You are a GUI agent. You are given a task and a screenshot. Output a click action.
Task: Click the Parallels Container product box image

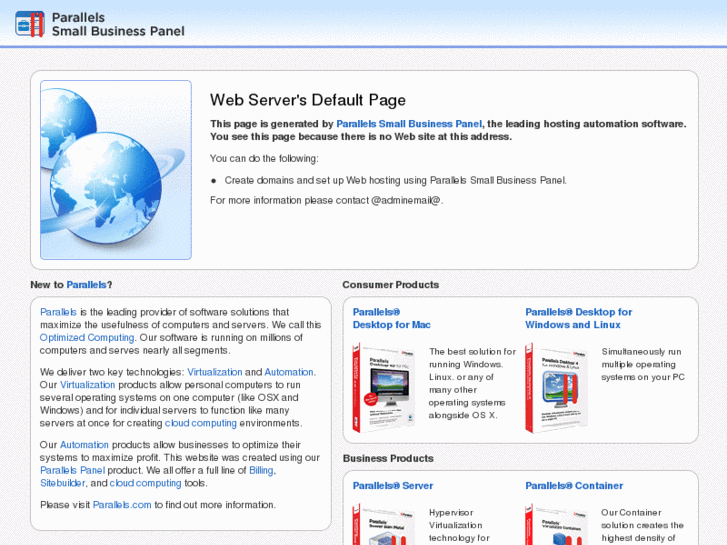pyautogui.click(x=557, y=524)
